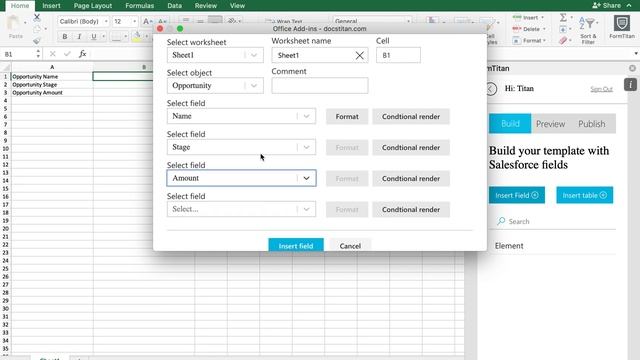Click Condtional render for empty Select field
The height and width of the screenshot is (360, 640).
411,209
